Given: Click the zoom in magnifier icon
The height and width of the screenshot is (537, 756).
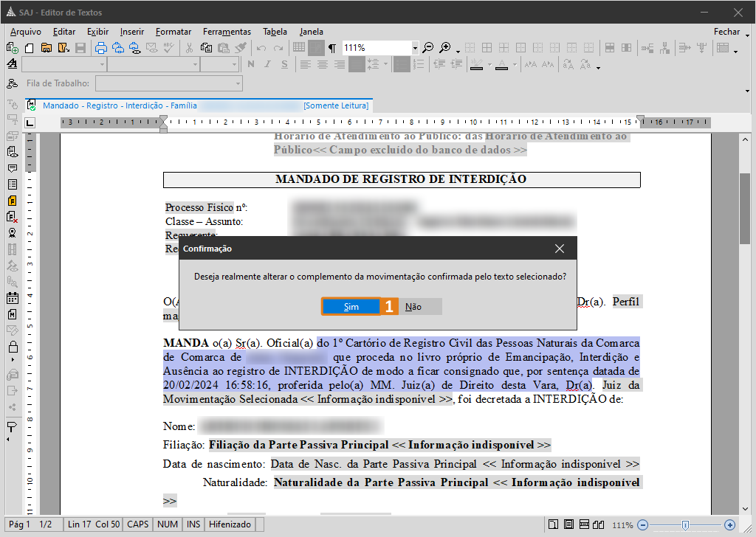Looking at the screenshot, I should pos(445,48).
